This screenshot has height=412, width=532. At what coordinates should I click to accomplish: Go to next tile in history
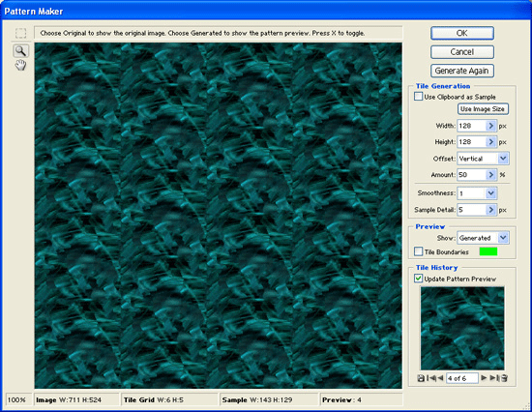click(x=484, y=378)
